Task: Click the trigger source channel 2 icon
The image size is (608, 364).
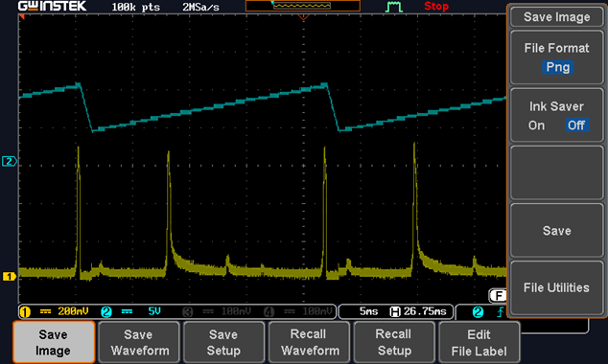Action: coord(478,312)
